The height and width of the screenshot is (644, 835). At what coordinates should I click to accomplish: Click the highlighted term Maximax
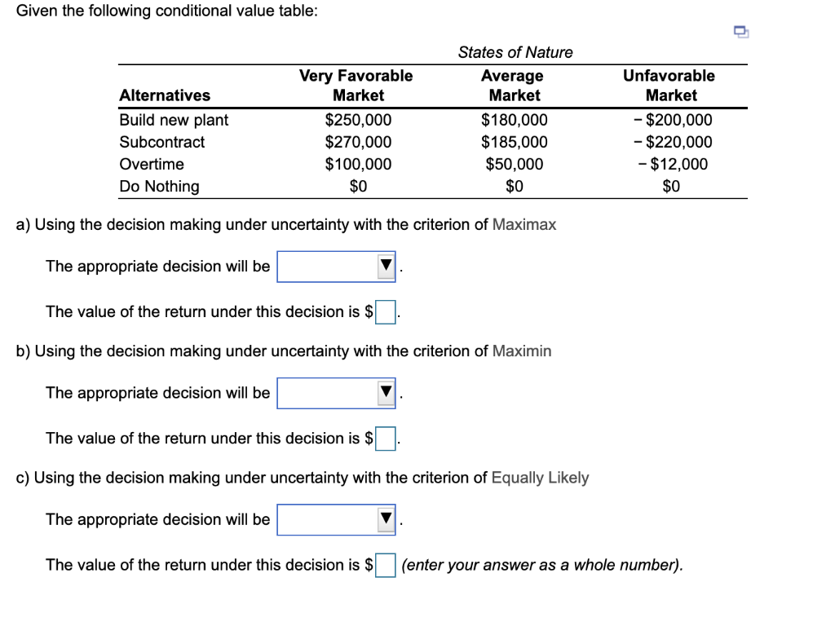pos(527,224)
